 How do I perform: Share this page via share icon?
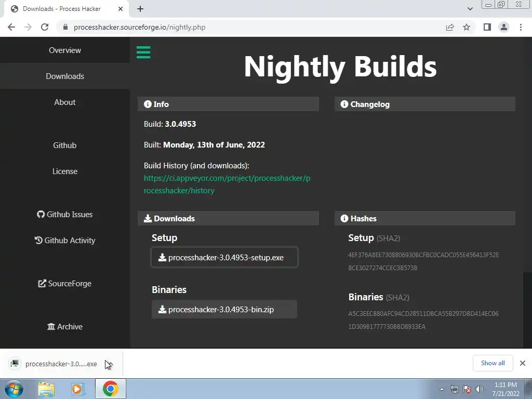(450, 27)
